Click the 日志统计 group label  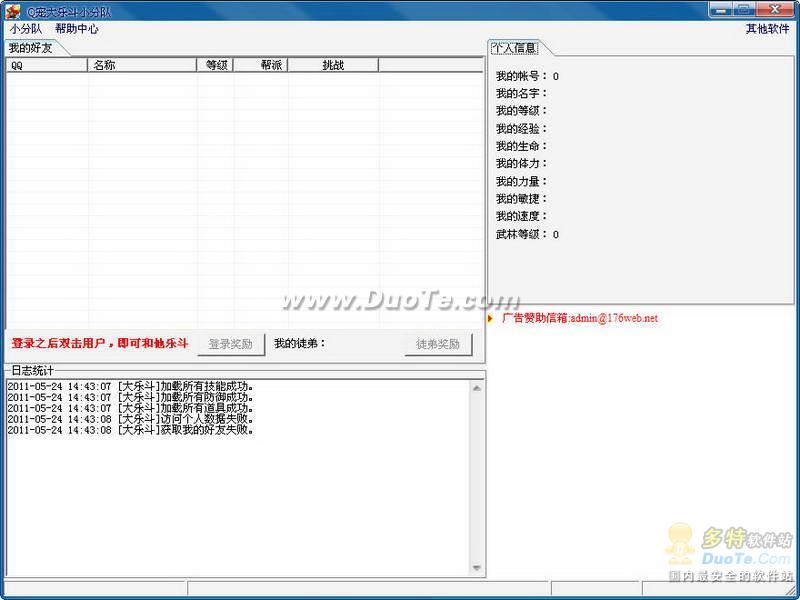click(x=32, y=370)
